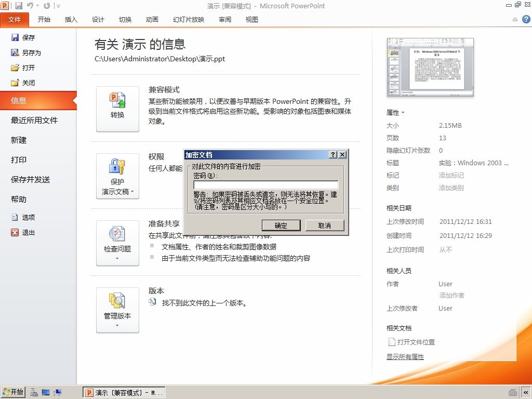
Task: Click the Undo arrow in title bar
Action: (x=31, y=6)
